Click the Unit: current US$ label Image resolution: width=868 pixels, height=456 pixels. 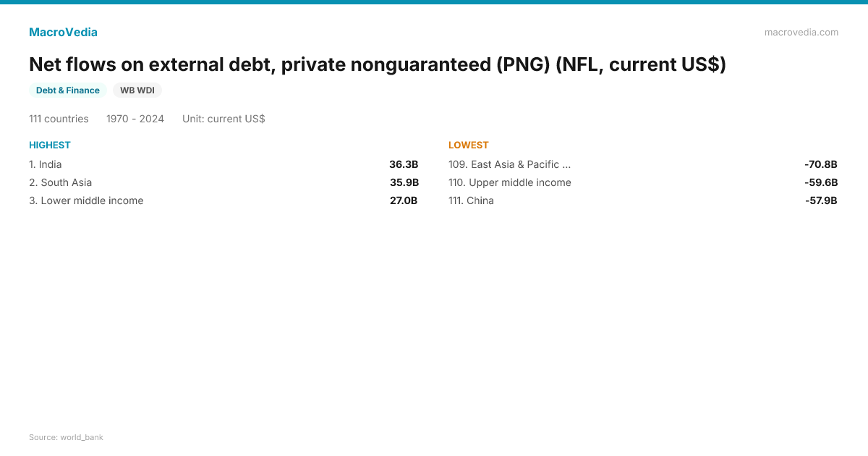(x=224, y=119)
